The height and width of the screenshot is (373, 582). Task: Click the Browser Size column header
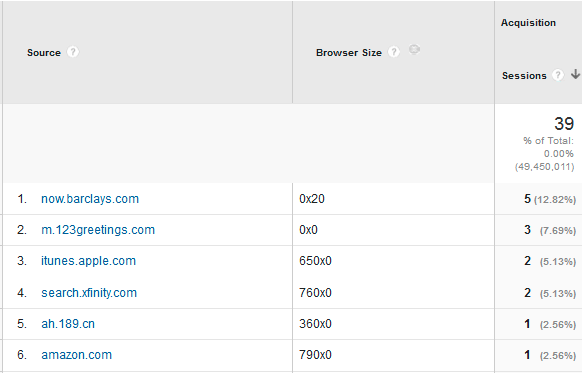pyautogui.click(x=349, y=53)
